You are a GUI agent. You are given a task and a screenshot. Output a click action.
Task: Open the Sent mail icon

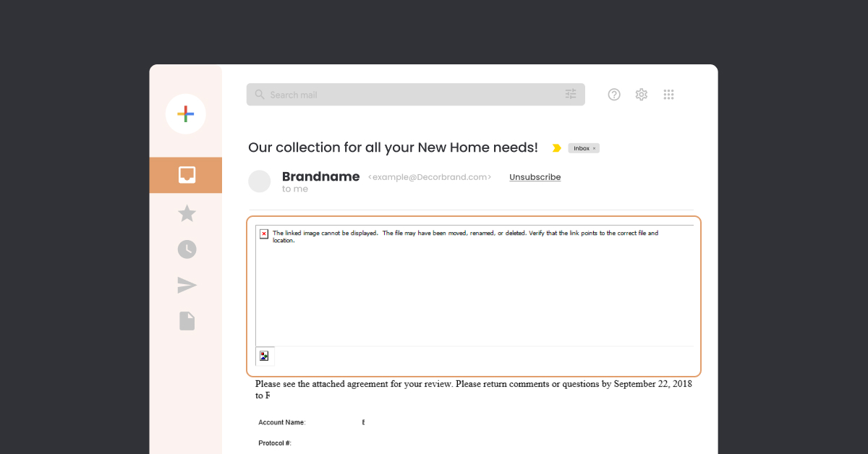pyautogui.click(x=187, y=285)
